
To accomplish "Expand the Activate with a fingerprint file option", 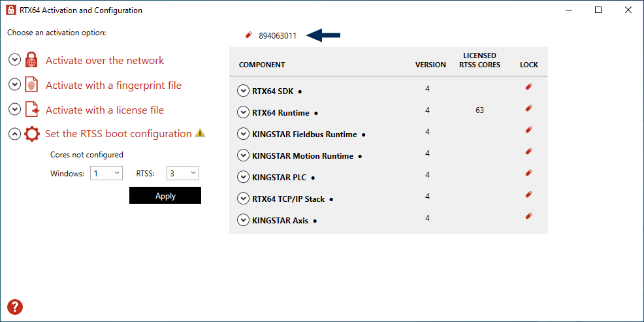I will 15,85.
